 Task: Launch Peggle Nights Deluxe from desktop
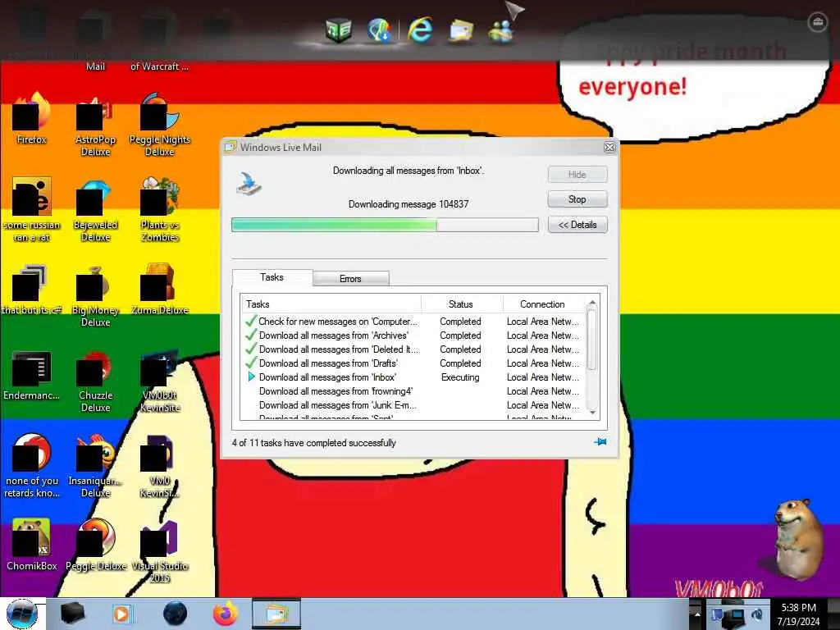[160, 125]
